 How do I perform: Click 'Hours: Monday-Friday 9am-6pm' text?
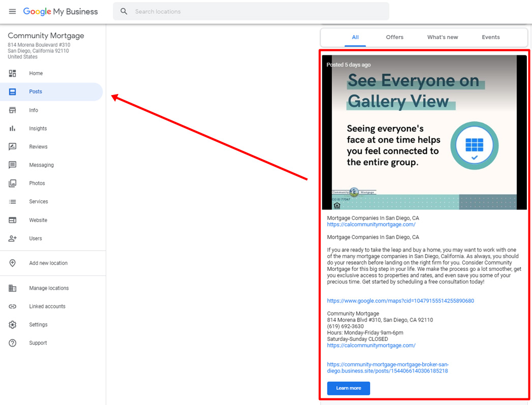365,333
